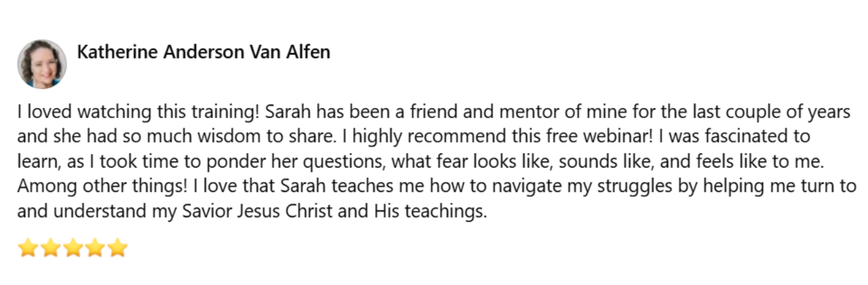The width and height of the screenshot is (868, 285).
Task: Click Katherine's round profile photo
Action: pos(42,64)
